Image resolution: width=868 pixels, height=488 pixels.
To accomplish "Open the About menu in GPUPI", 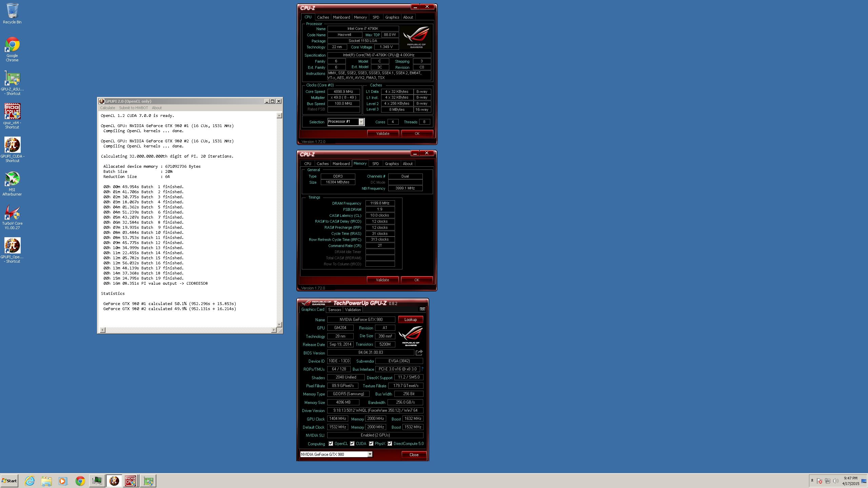I will (157, 108).
